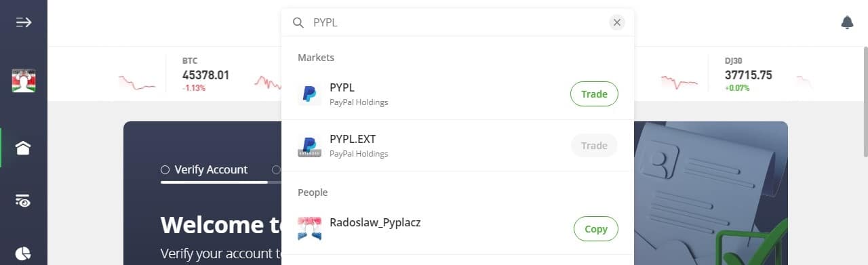Open the BTC ticker showing 45378.01

pyautogui.click(x=205, y=74)
